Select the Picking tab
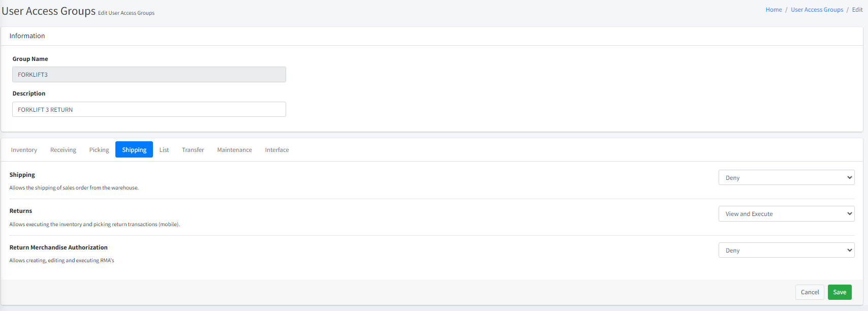 pyautogui.click(x=99, y=150)
